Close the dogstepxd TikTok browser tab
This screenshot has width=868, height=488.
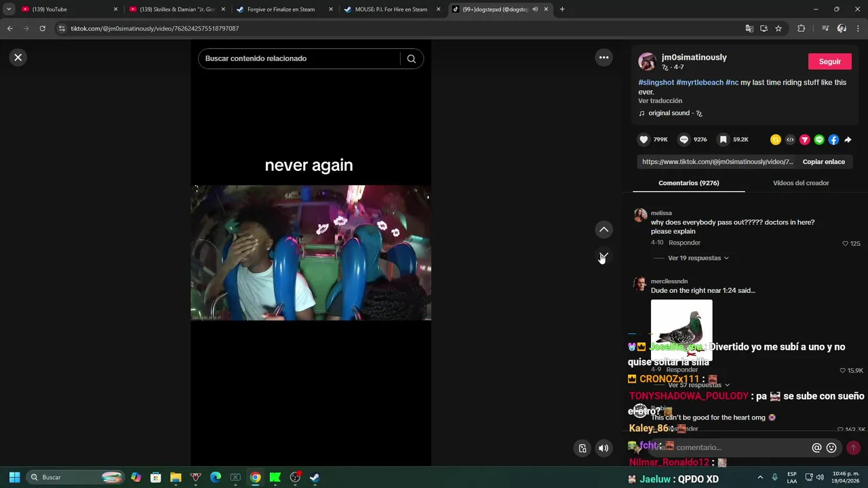coord(546,9)
